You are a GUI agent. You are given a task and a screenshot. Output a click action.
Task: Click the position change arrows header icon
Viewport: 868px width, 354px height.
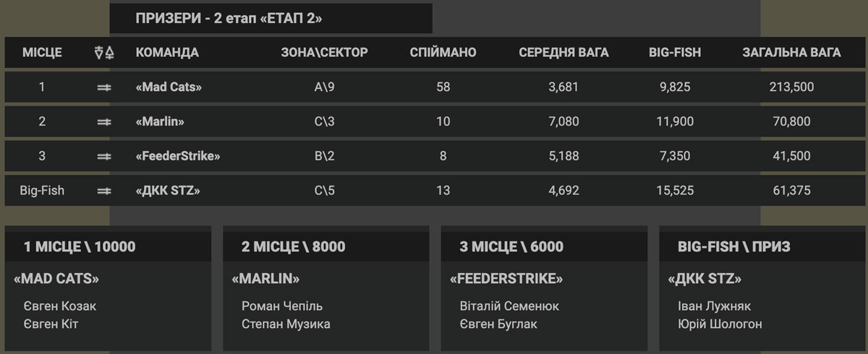(x=104, y=53)
